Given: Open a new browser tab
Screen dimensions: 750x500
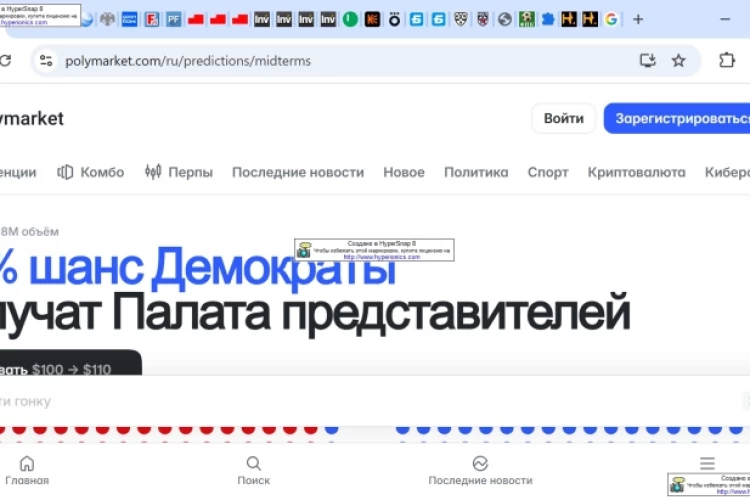Looking at the screenshot, I should (638, 20).
